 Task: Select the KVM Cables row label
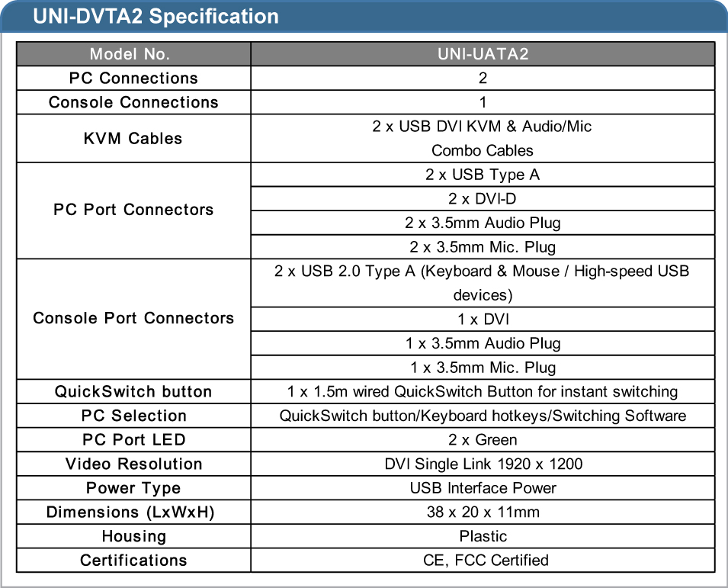tap(133, 138)
